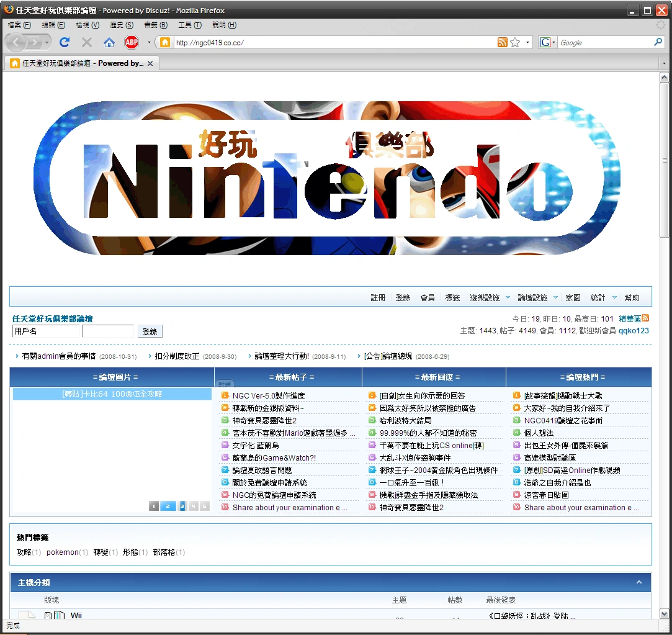
Task: Open the 標籤 navigation link
Action: 452,297
